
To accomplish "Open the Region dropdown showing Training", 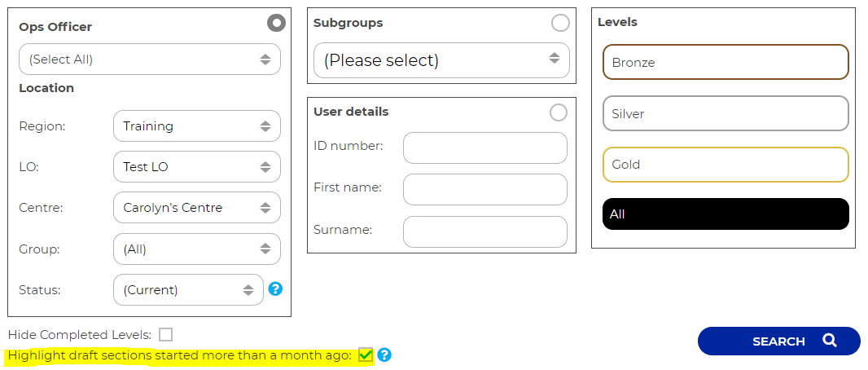I will tap(196, 126).
